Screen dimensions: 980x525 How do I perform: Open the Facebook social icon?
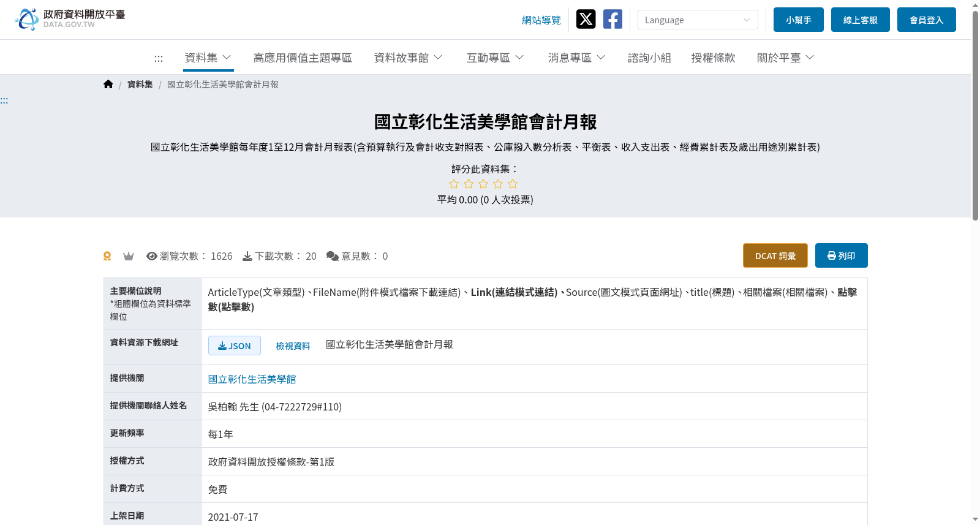[612, 19]
